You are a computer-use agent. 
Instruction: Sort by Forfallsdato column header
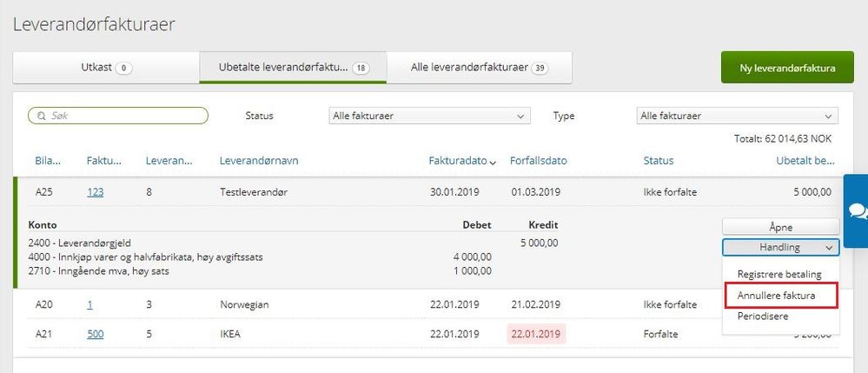[539, 161]
